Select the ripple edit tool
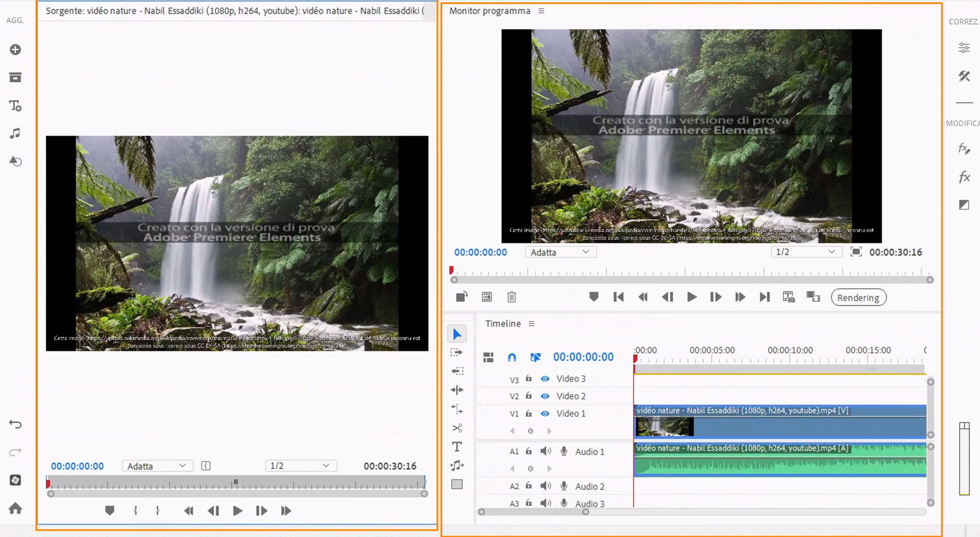 click(x=457, y=371)
